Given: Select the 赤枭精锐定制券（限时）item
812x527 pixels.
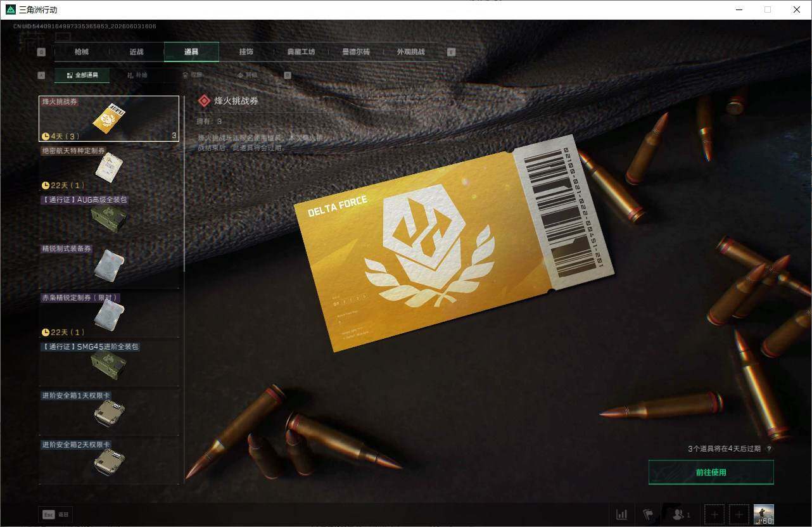Looking at the screenshot, I should point(109,315).
